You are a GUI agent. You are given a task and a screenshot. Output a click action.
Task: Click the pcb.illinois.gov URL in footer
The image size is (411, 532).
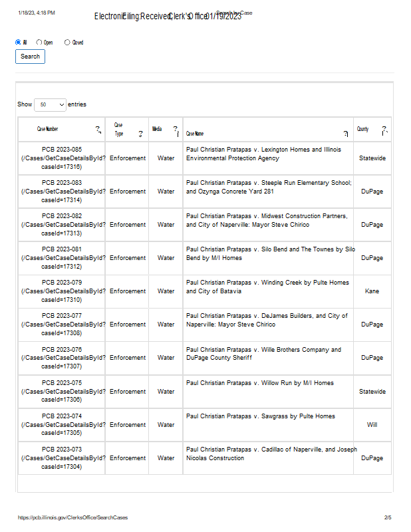click(73, 517)
